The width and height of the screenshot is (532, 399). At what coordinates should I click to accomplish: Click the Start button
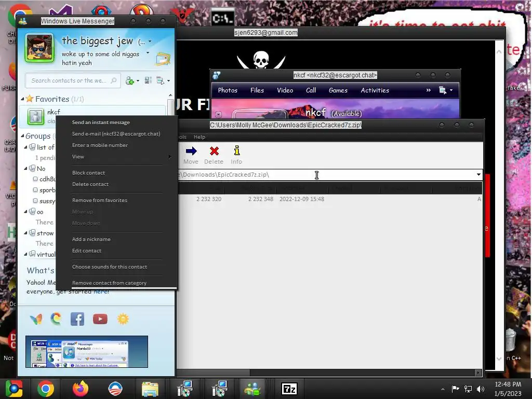pos(14,389)
